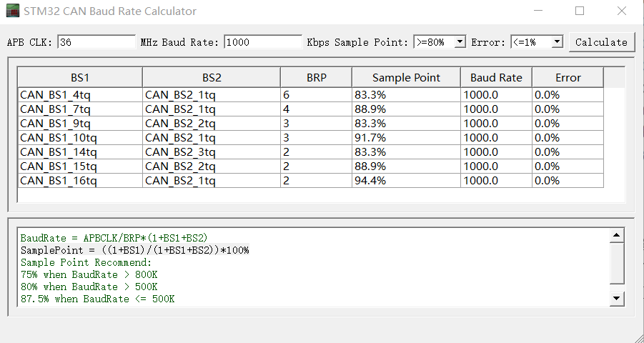Click the BaudRate formula line
This screenshot has width=644, height=343.
tap(114, 238)
